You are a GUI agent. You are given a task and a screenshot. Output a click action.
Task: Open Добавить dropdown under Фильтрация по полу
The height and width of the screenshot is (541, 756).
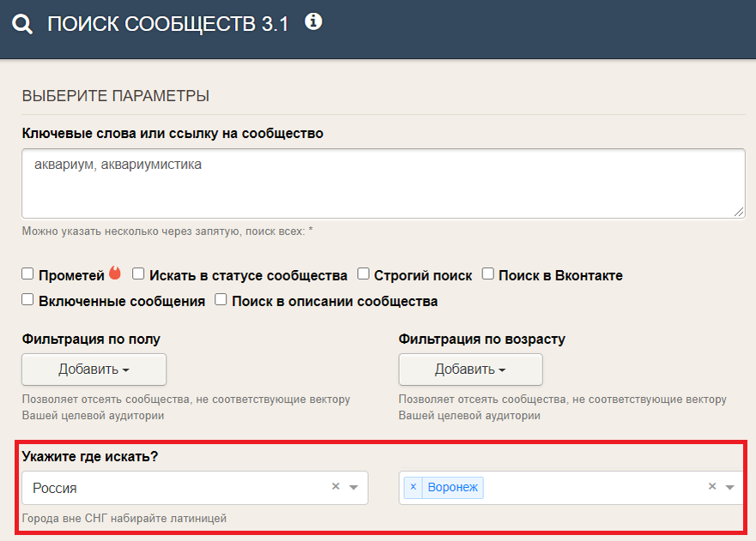coord(93,369)
